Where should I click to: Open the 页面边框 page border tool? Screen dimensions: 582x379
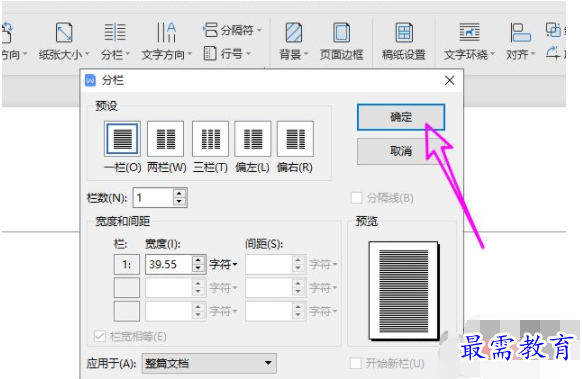pos(341,41)
